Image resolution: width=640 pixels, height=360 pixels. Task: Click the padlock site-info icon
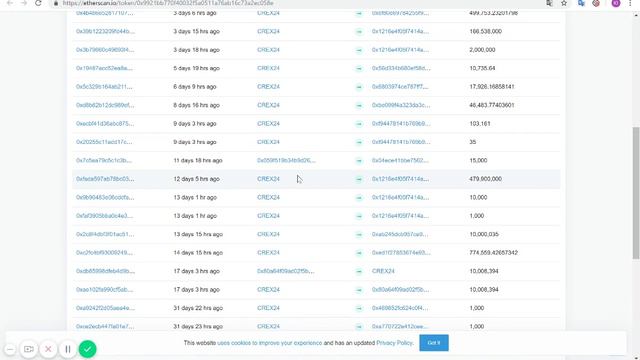tap(56, 3)
